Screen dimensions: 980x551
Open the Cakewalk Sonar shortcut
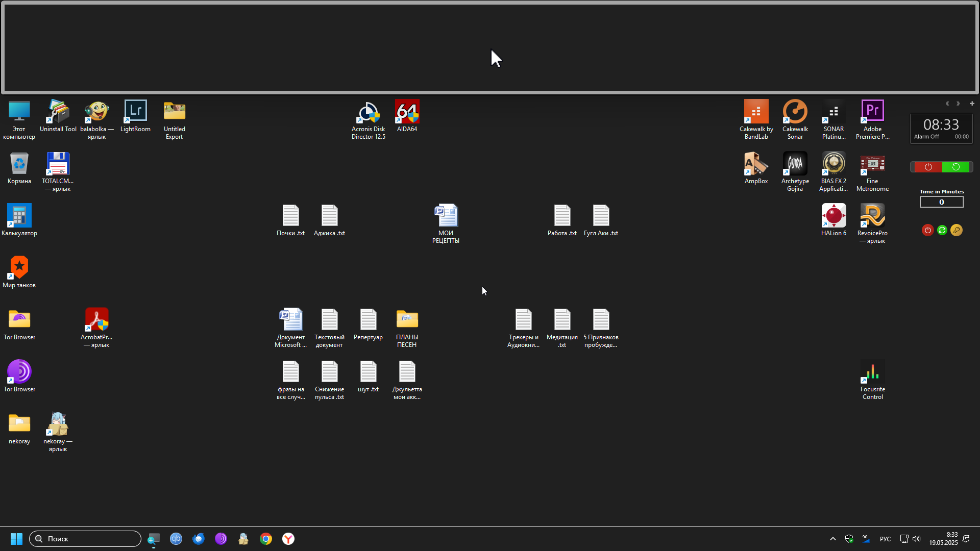[795, 119]
